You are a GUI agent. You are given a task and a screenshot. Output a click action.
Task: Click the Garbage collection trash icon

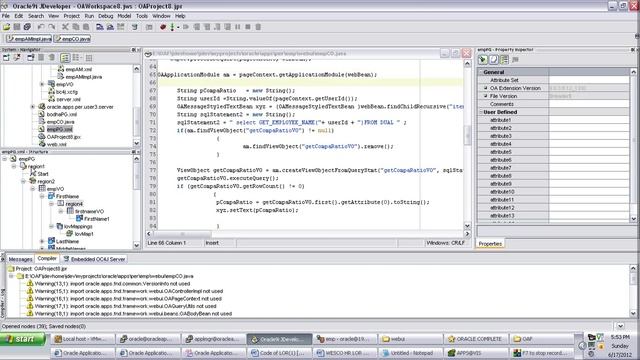coord(258,27)
